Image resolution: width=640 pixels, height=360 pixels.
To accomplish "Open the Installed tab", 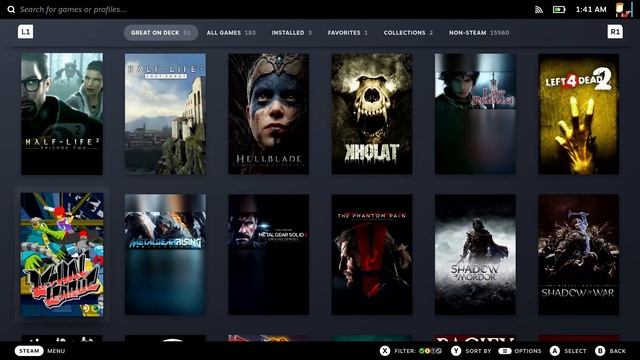I will pos(291,32).
